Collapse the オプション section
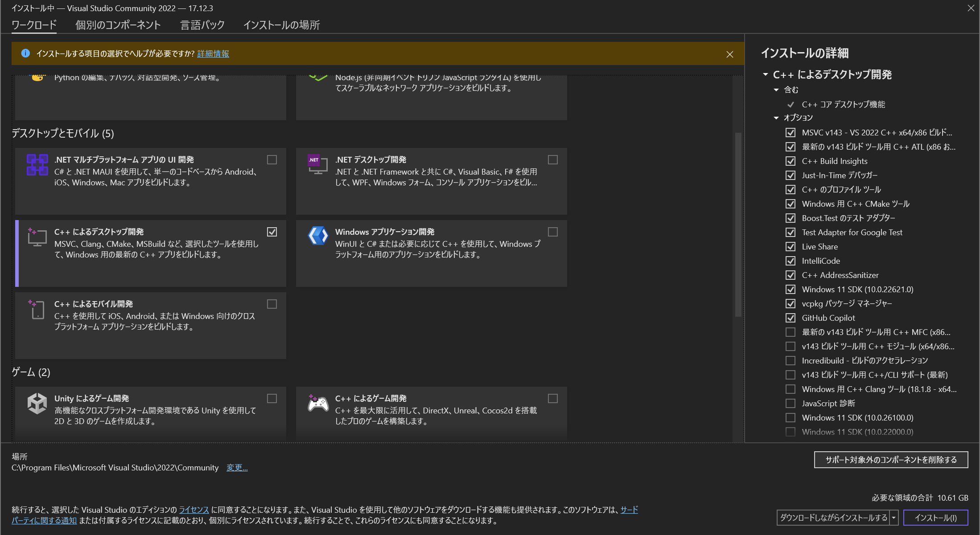The height and width of the screenshot is (535, 980). [776, 118]
